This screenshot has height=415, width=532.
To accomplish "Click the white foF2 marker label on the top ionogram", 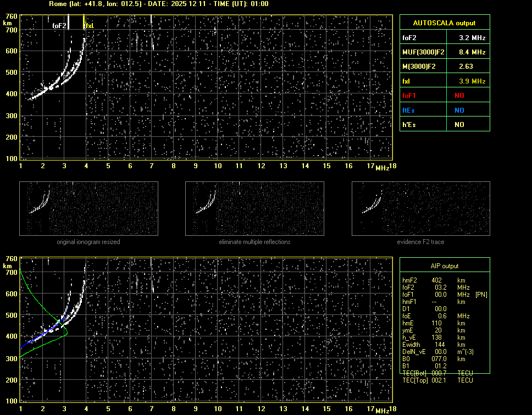I will [x=59, y=25].
